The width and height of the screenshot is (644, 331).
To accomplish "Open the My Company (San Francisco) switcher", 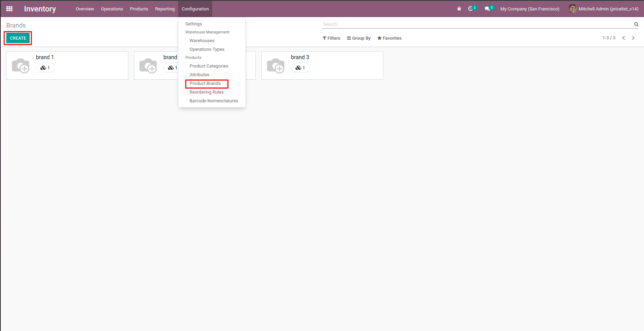I will [530, 9].
